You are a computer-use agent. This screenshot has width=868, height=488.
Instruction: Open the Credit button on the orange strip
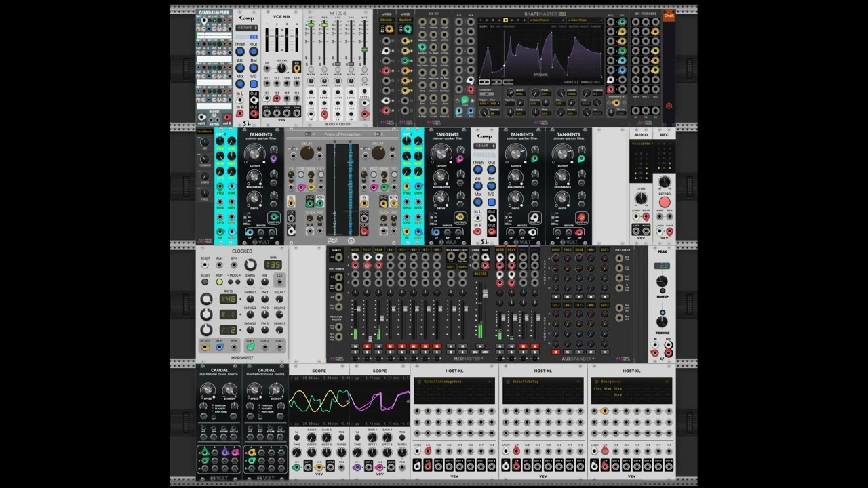click(669, 15)
